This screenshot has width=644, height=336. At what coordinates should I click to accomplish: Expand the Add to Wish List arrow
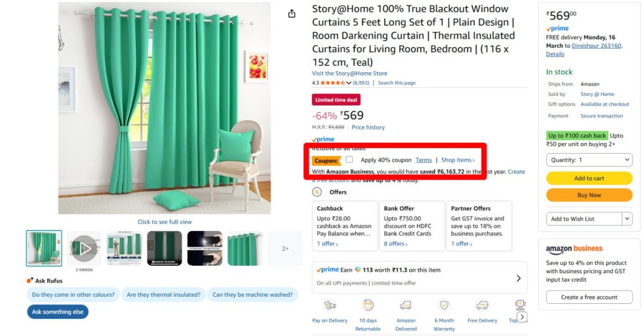tap(627, 219)
